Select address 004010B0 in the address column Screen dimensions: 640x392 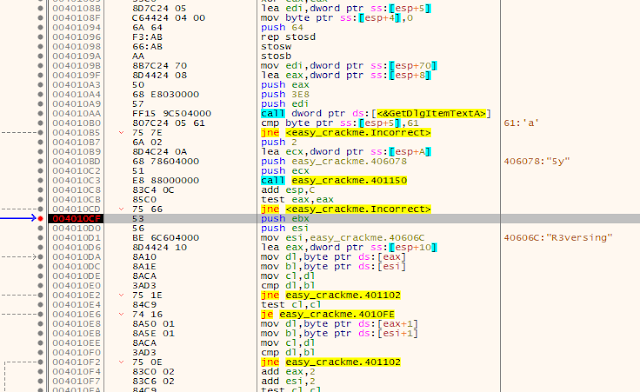point(76,123)
